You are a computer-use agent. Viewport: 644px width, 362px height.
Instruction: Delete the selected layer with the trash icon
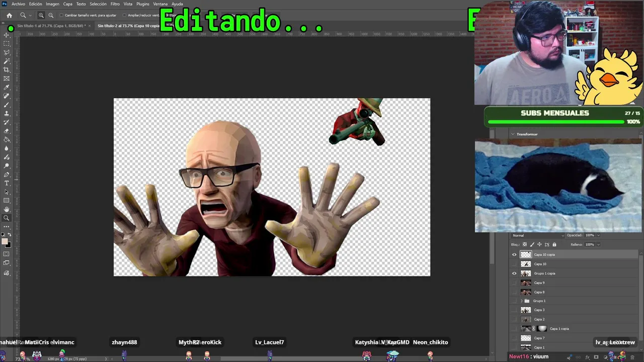click(x=632, y=357)
